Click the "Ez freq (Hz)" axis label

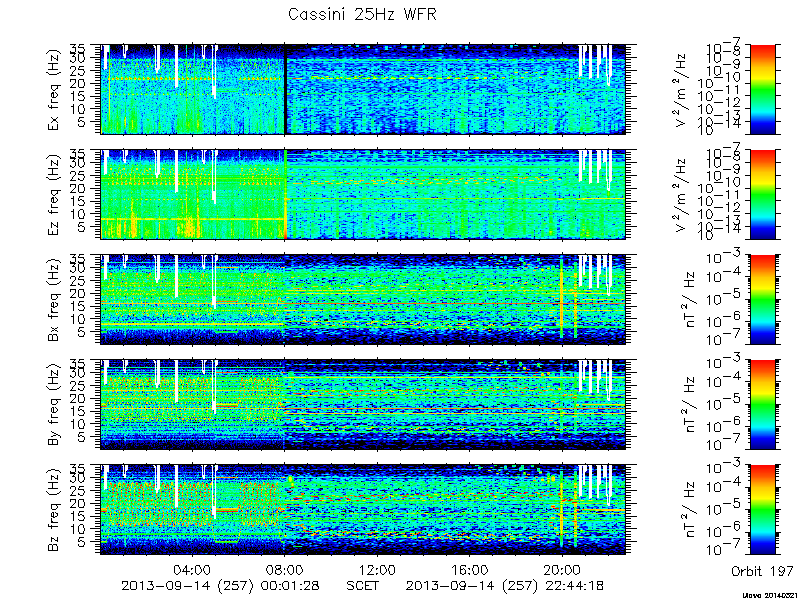pyautogui.click(x=54, y=195)
